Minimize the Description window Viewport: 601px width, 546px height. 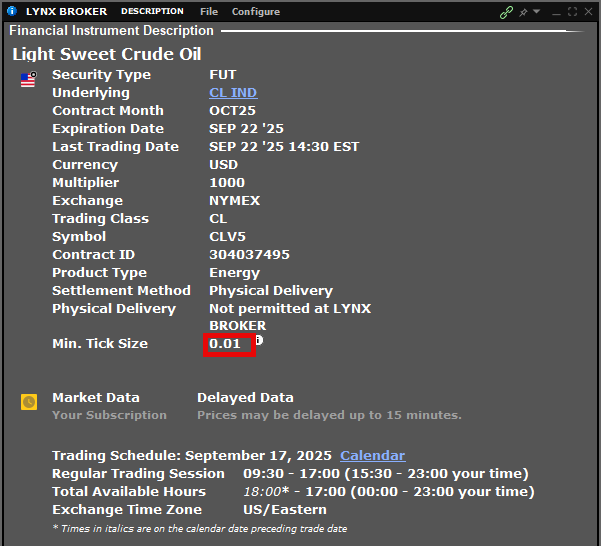(555, 12)
